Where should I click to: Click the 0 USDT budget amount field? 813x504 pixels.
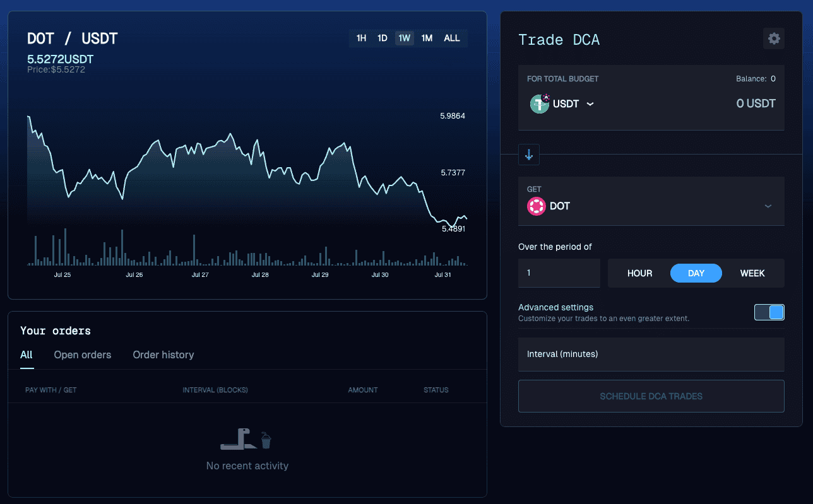coord(756,103)
